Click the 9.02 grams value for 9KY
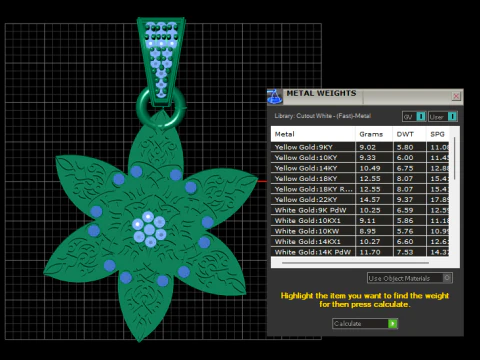The height and width of the screenshot is (360, 480). point(367,147)
